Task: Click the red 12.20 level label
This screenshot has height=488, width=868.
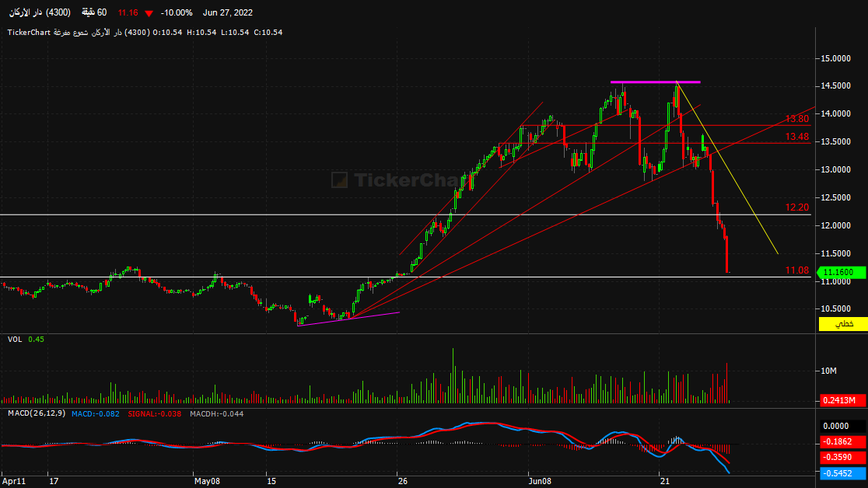Action: point(797,207)
